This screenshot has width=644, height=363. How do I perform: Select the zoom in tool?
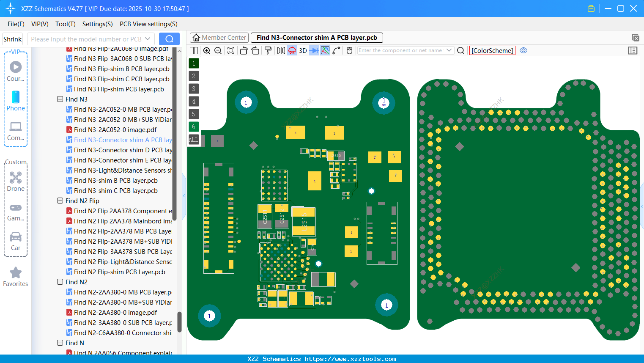tap(207, 50)
